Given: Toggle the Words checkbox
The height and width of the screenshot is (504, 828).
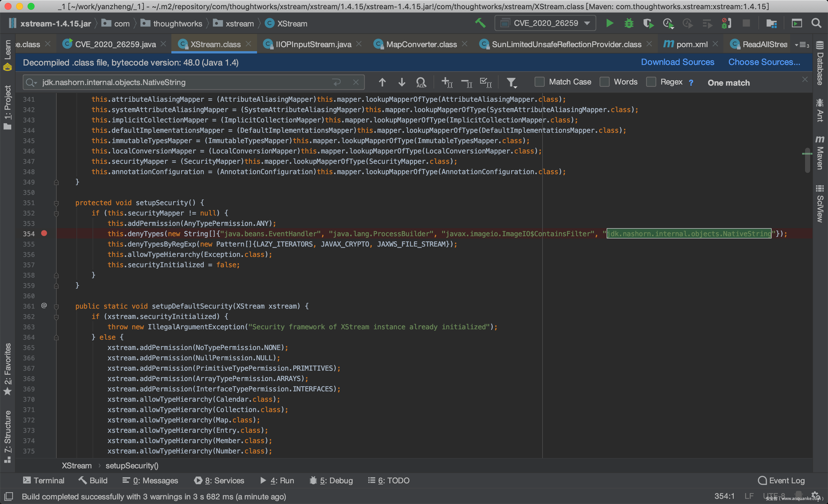Looking at the screenshot, I should tap(604, 82).
